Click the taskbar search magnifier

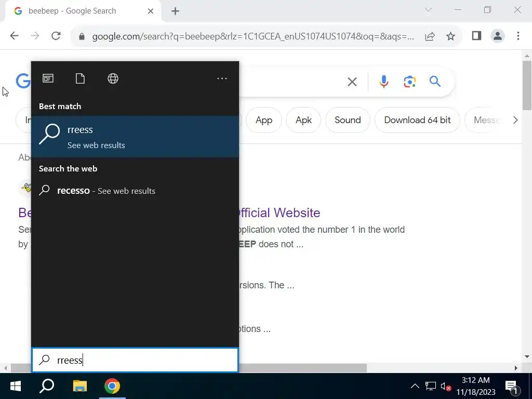(x=47, y=386)
